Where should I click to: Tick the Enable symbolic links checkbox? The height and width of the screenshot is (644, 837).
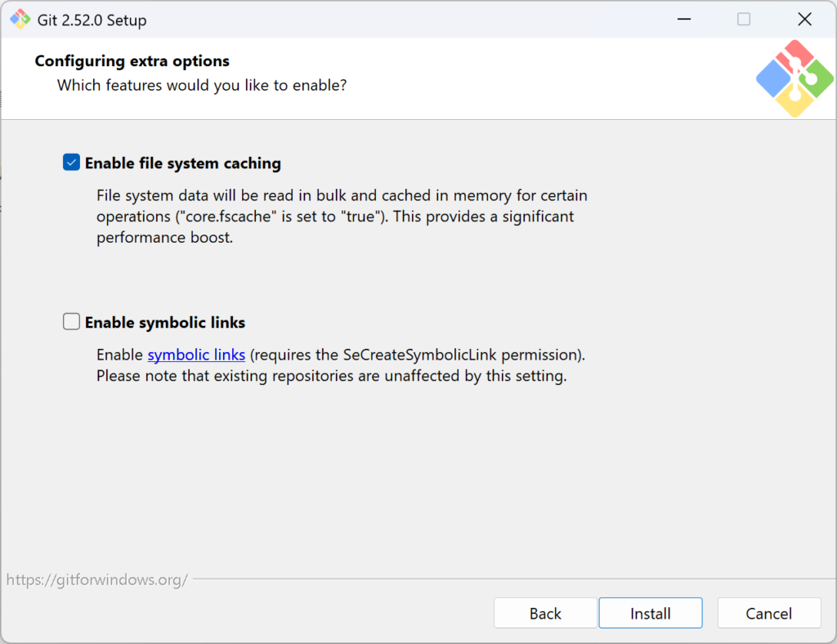[x=72, y=322]
